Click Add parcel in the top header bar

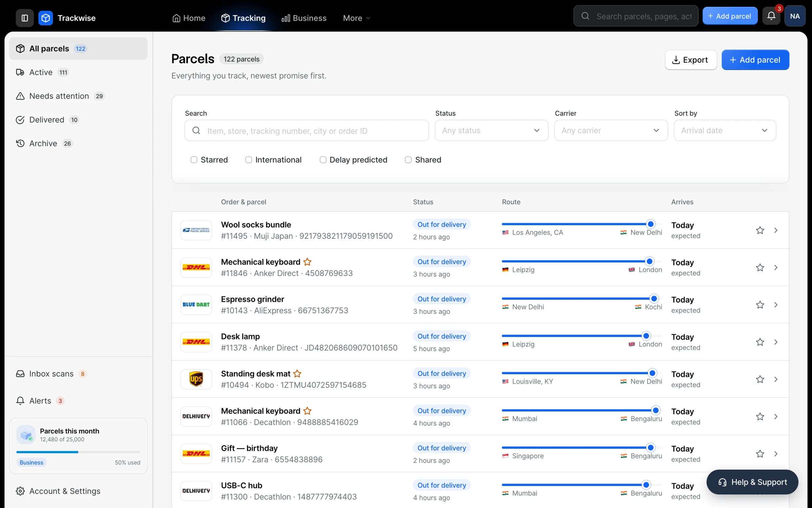point(730,16)
